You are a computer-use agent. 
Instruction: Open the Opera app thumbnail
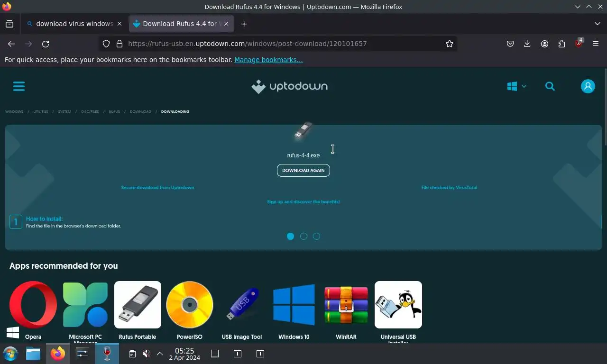coord(33,305)
